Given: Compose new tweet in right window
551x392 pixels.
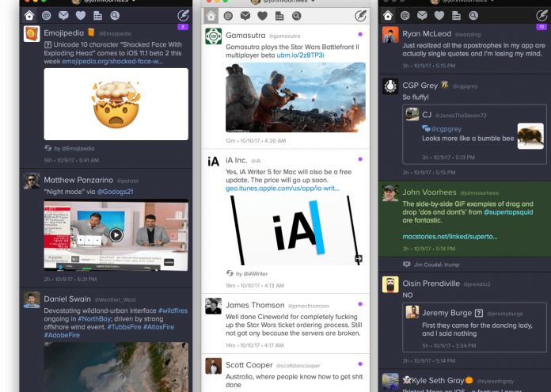Looking at the screenshot, I should tap(542, 16).
